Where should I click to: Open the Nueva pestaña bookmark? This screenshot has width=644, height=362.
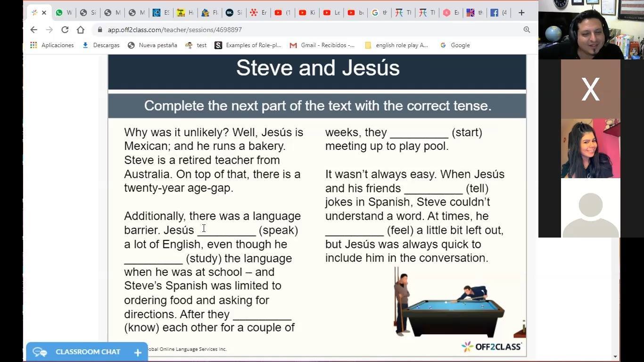[x=152, y=45]
